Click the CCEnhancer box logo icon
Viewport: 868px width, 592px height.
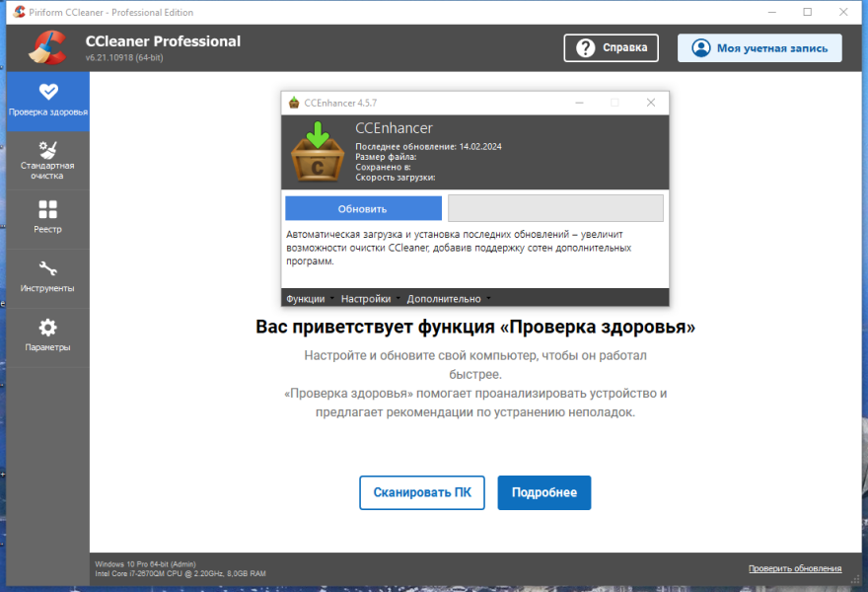coord(318,152)
